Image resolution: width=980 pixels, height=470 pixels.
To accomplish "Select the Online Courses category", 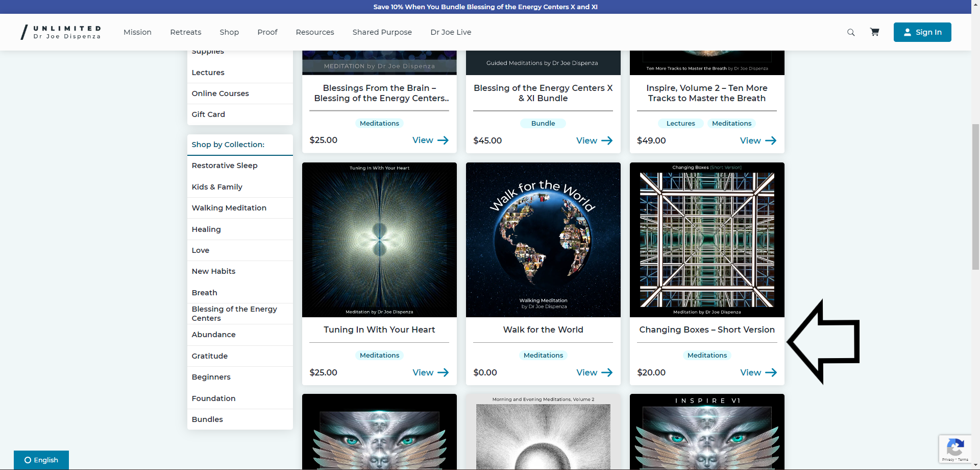I will tap(240, 93).
